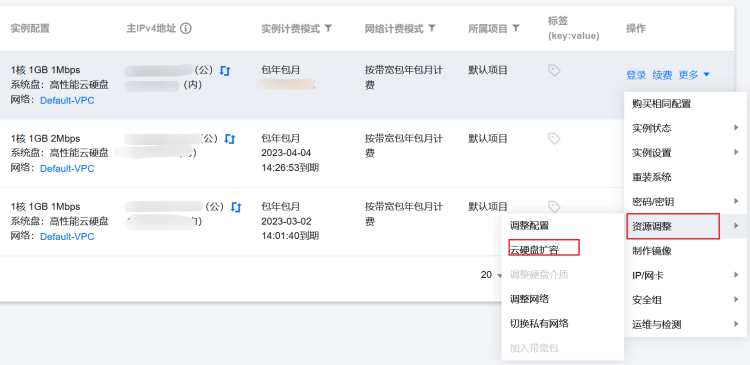Expand the IP/网卡 submenu
The width and height of the screenshot is (750, 365).
tap(685, 276)
